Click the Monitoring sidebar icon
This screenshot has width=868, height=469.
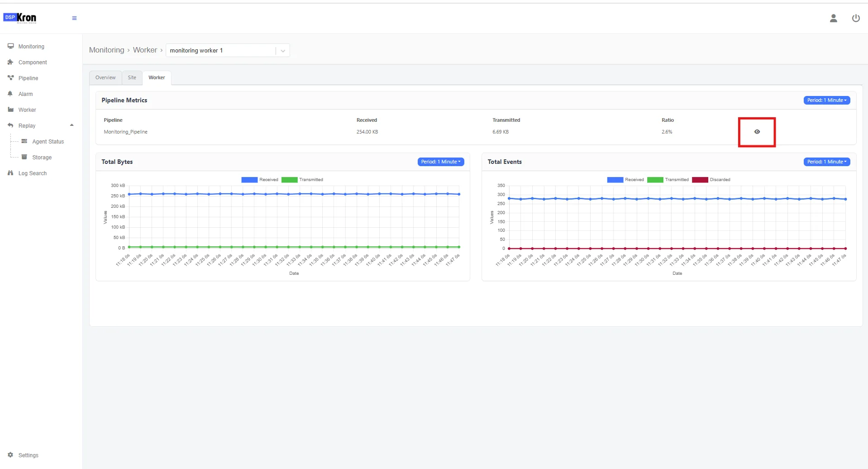pyautogui.click(x=10, y=46)
